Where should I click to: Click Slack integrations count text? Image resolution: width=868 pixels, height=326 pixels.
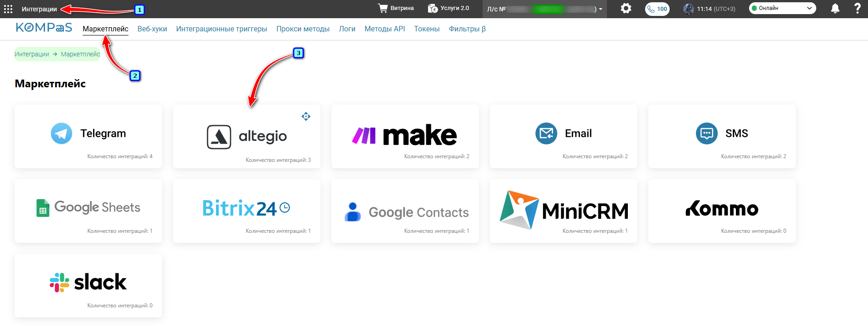pos(120,306)
